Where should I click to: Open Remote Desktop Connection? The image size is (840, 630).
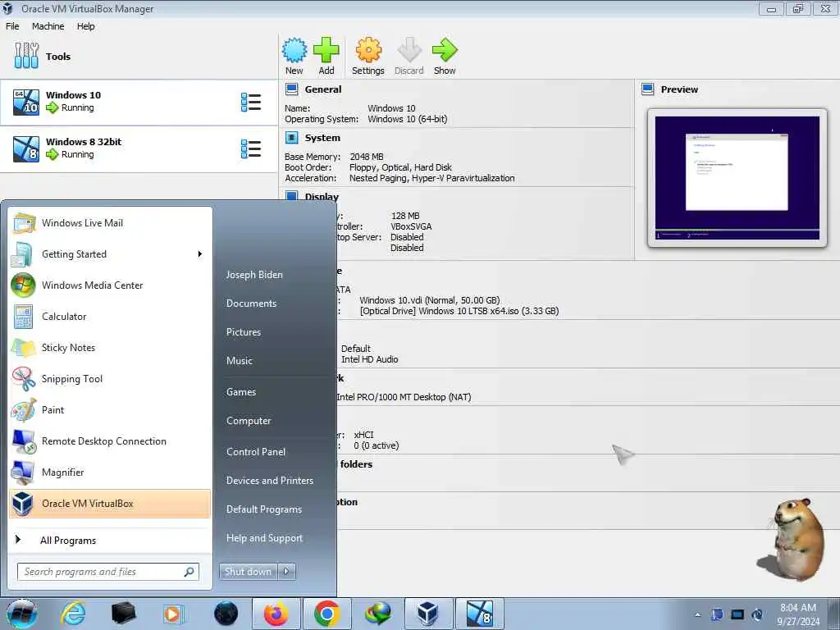(111, 441)
